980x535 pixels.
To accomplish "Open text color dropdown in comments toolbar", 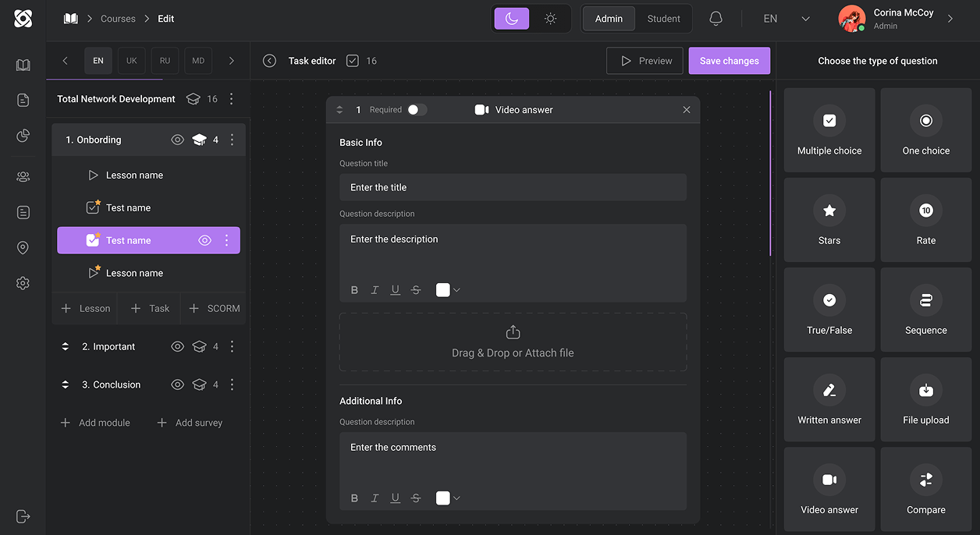I will click(x=448, y=498).
